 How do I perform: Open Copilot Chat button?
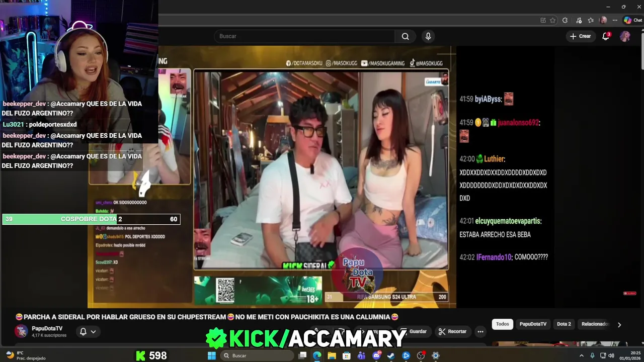(x=633, y=20)
